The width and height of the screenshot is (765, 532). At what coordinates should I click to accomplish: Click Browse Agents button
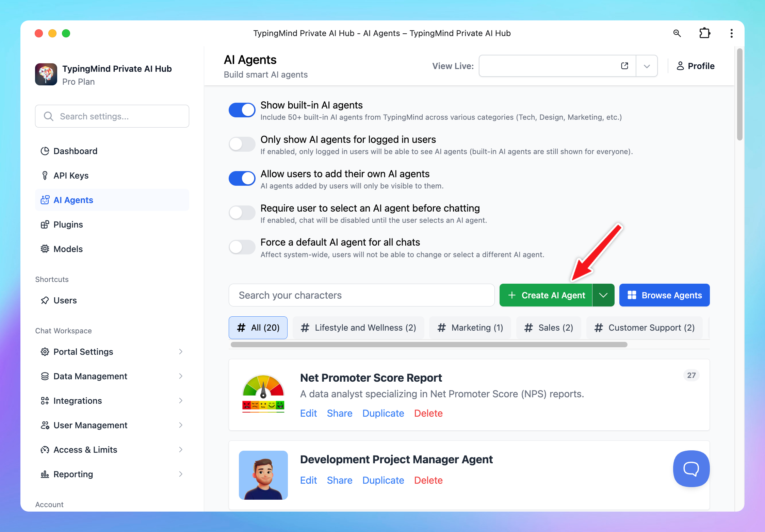[x=664, y=295]
